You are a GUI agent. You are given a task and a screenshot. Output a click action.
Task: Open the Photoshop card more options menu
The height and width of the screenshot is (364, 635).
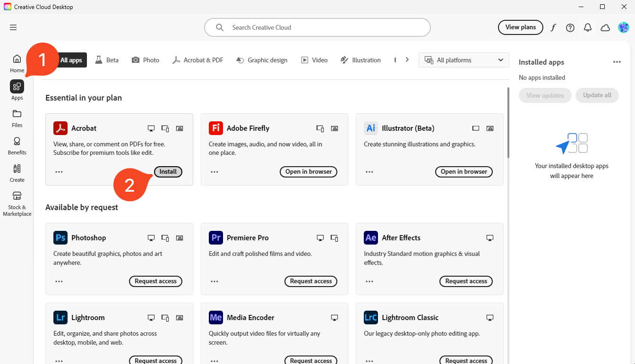[59, 281]
